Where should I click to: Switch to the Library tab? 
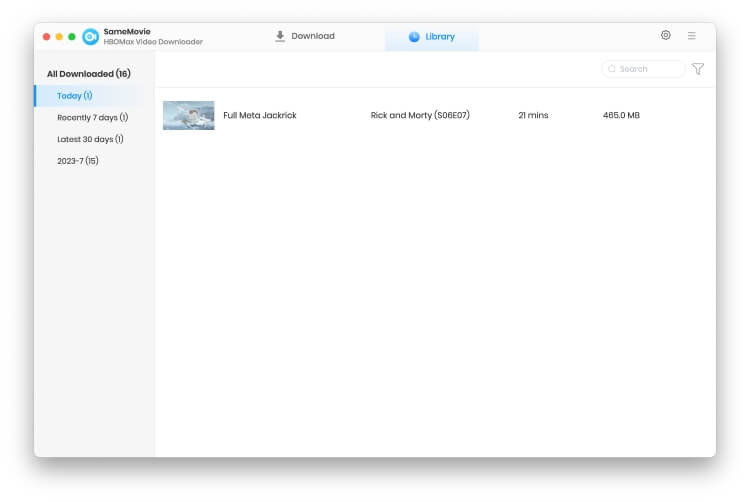[431, 37]
